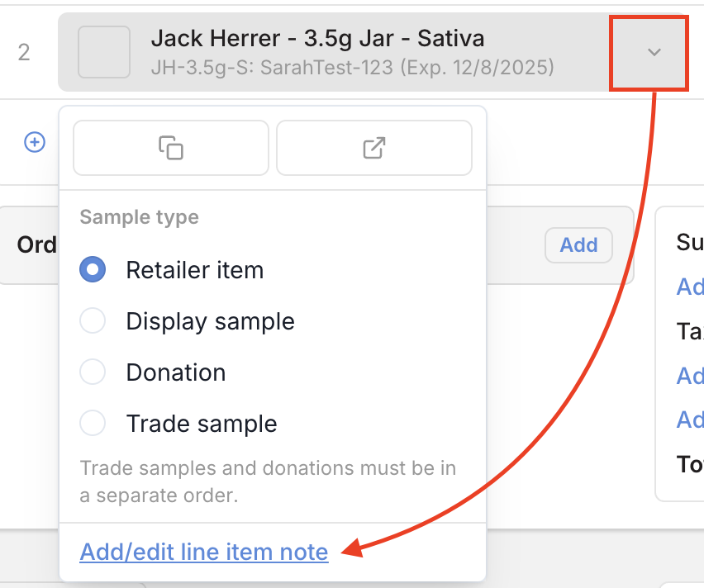The width and height of the screenshot is (704, 588).
Task: Click the Jack Herrer - 3.5g Jar product name
Action: pos(317,38)
